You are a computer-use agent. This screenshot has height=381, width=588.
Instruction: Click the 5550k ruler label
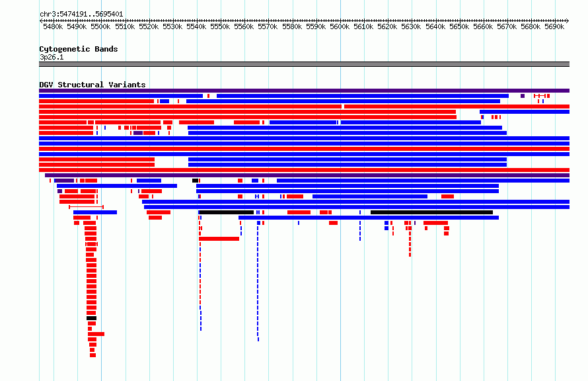(220, 26)
